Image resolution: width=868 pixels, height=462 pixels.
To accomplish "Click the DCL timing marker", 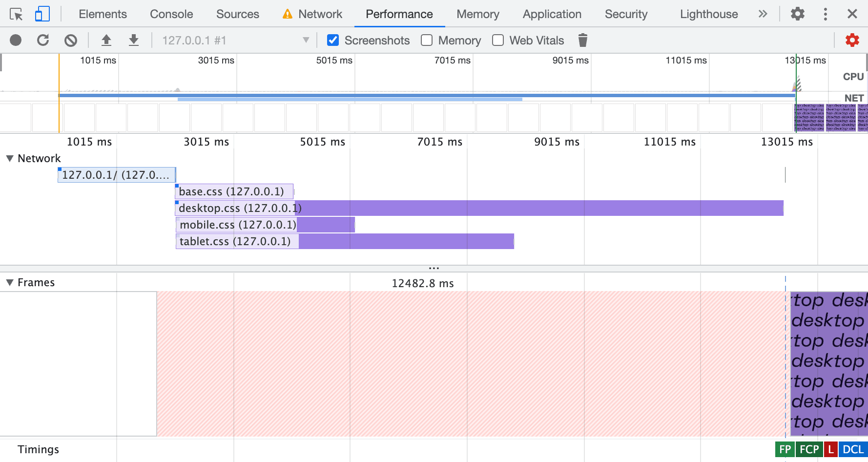I will (x=853, y=449).
